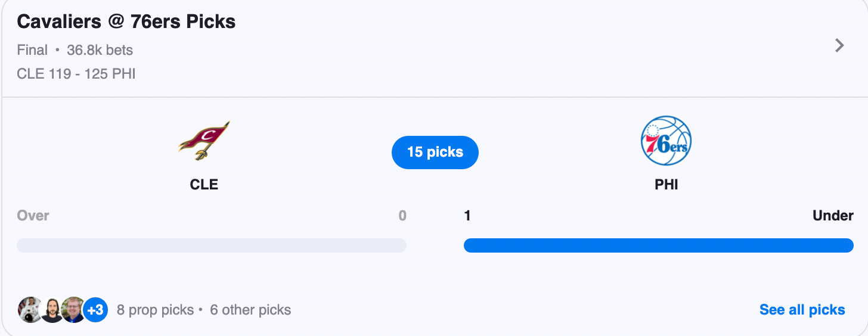Click the Final 36.8k bets status line

point(75,50)
